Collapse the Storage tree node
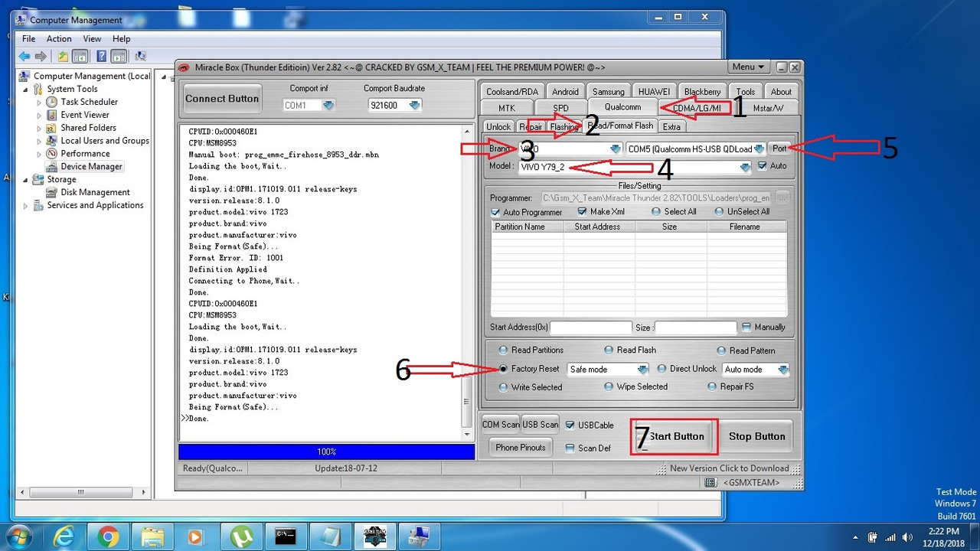This screenshot has width=980, height=551. [26, 179]
